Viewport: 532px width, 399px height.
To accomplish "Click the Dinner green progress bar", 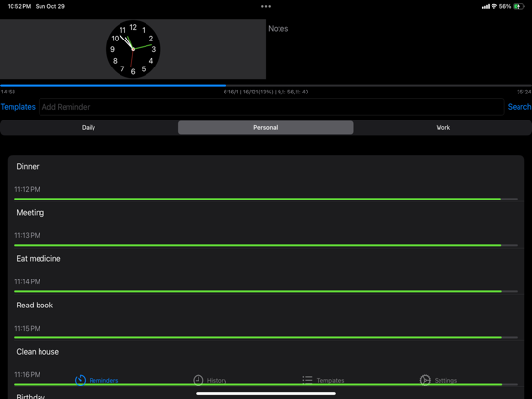I will coord(266,199).
